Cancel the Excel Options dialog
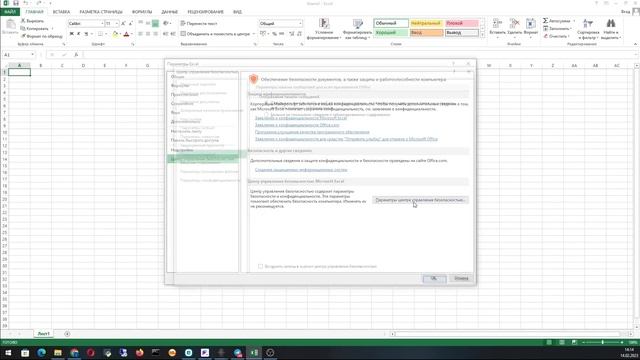This screenshot has width=640, height=360. tap(461, 278)
